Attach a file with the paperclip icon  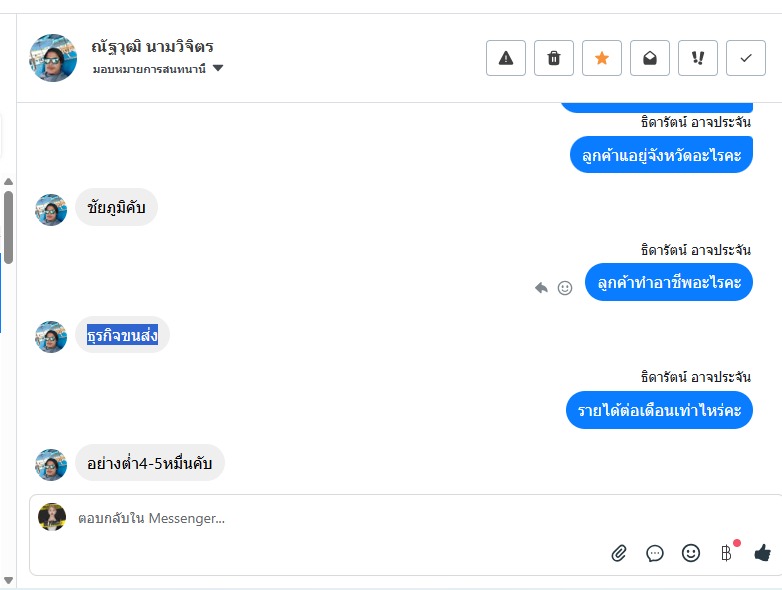coord(619,552)
